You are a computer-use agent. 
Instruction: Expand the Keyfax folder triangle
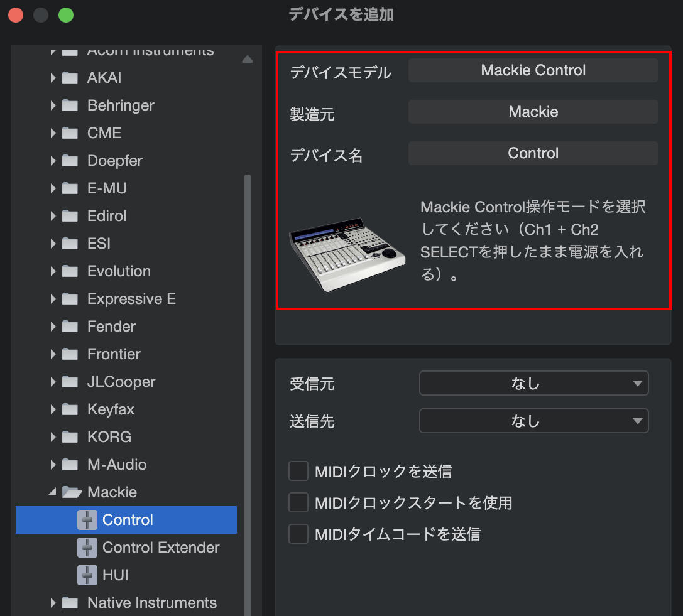click(x=53, y=409)
